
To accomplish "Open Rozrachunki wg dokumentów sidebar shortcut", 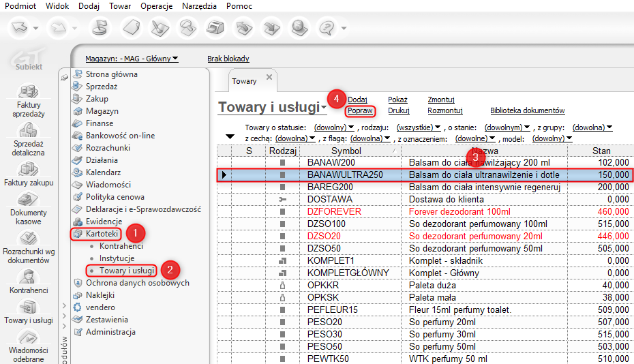I will [x=29, y=247].
